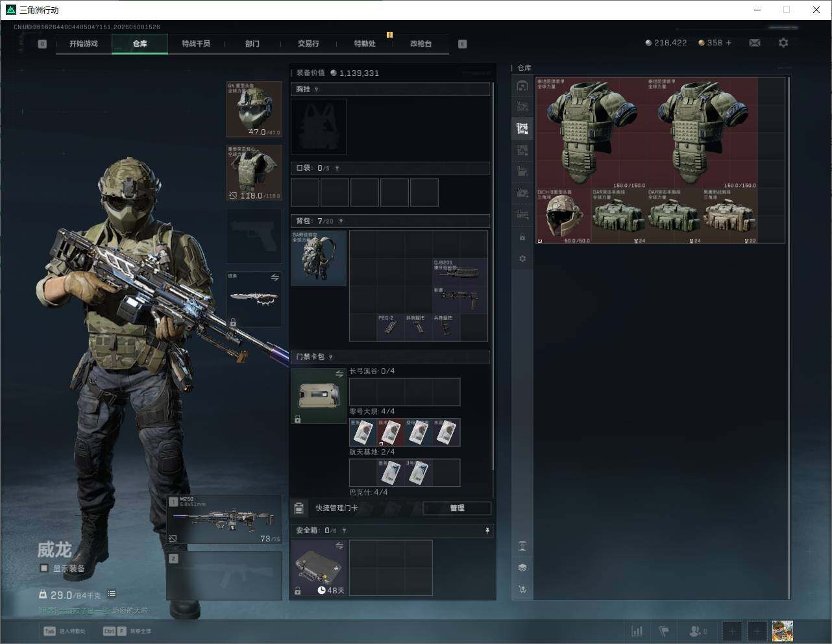The height and width of the screenshot is (644, 832).
Task: Pin the safe box section
Action: click(x=487, y=530)
